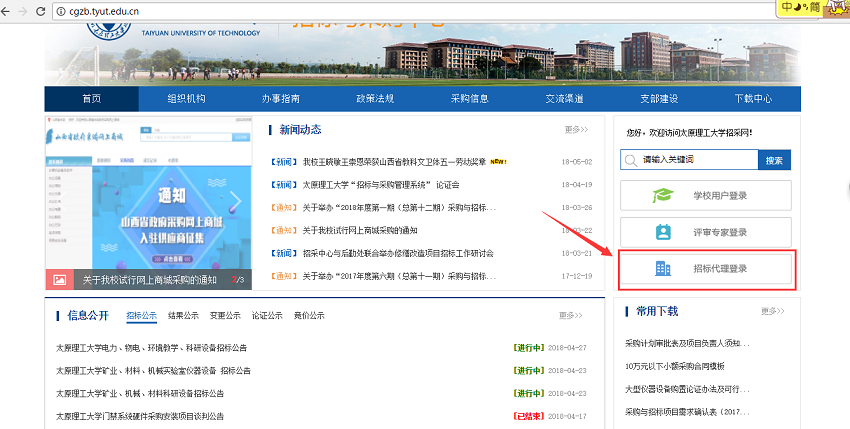850x429 pixels.
Task: Select the 论证公示 tab
Action: coord(267,316)
